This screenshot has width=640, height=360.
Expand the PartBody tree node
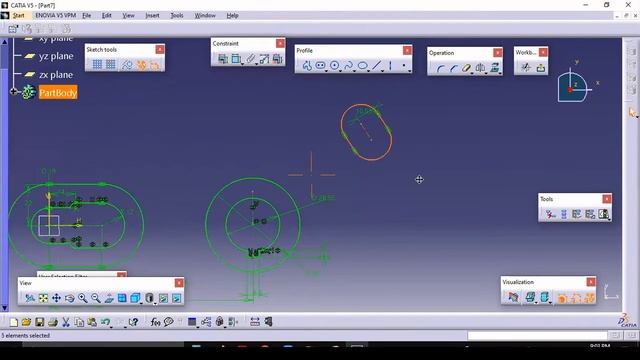pyautogui.click(x=13, y=92)
